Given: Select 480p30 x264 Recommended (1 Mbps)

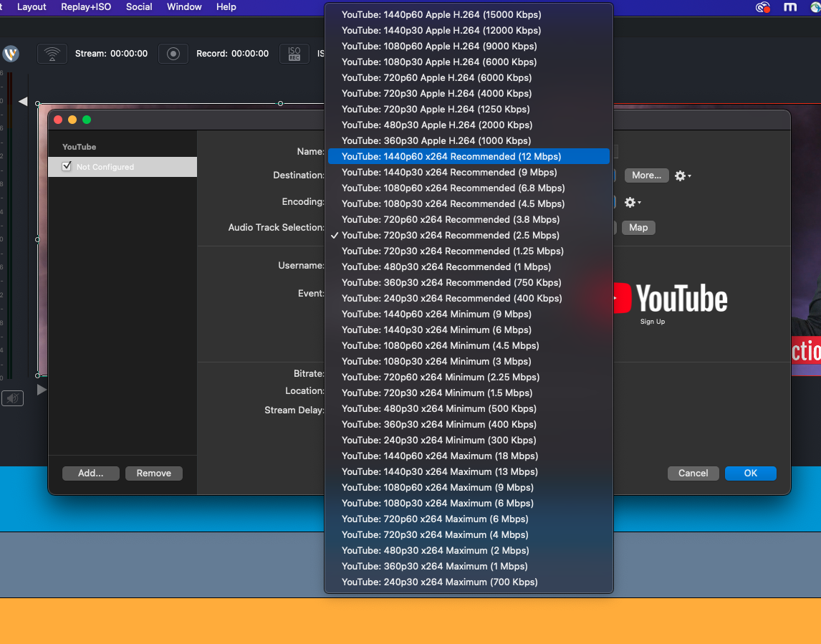Looking at the screenshot, I should 469,266.
